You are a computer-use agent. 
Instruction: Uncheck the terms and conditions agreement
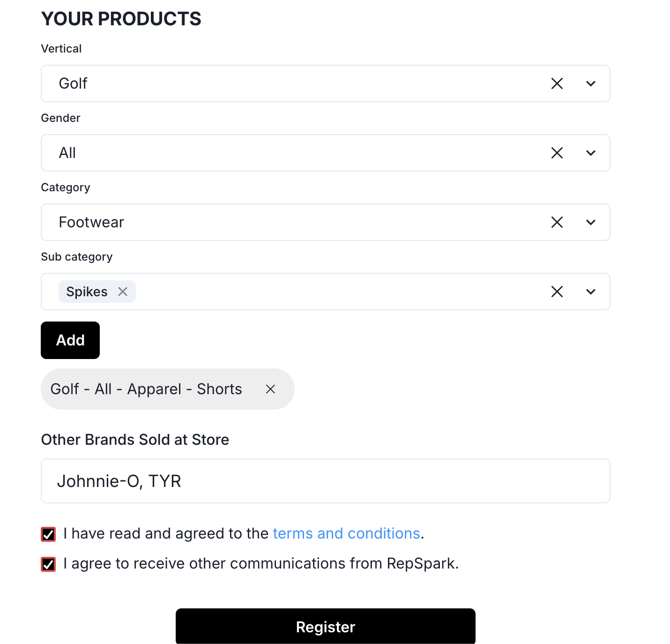point(48,533)
